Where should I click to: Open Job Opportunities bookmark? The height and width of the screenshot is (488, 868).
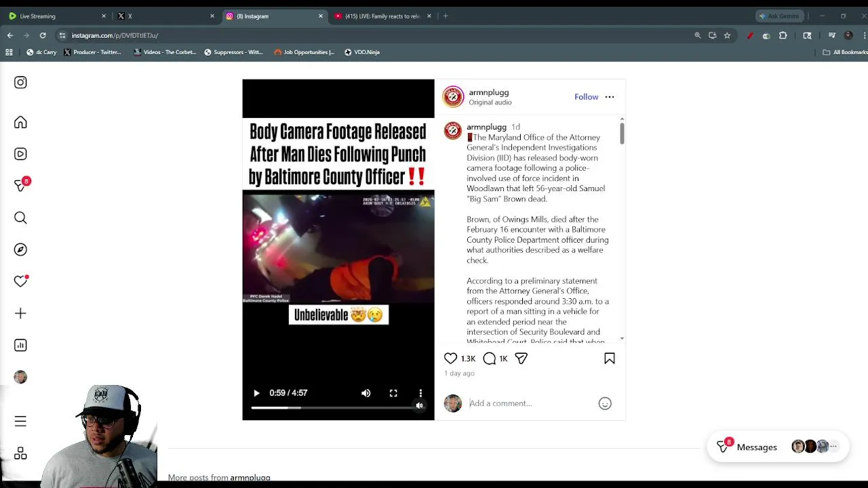[304, 52]
